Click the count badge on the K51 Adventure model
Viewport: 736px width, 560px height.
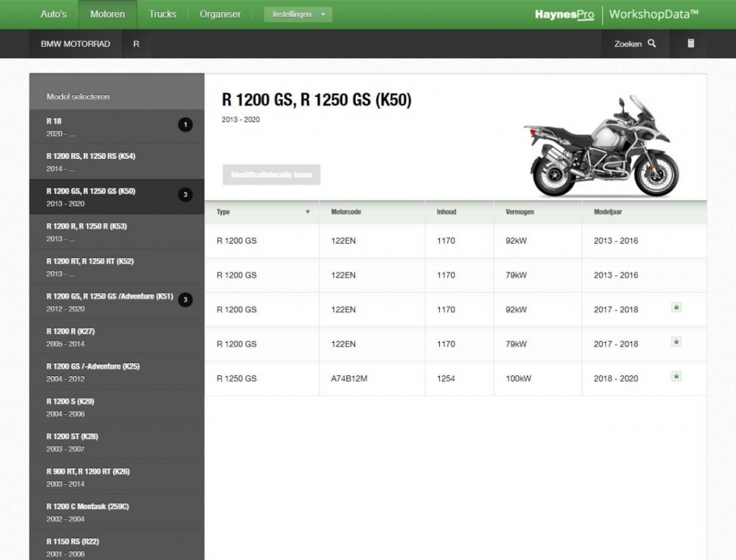(x=185, y=300)
